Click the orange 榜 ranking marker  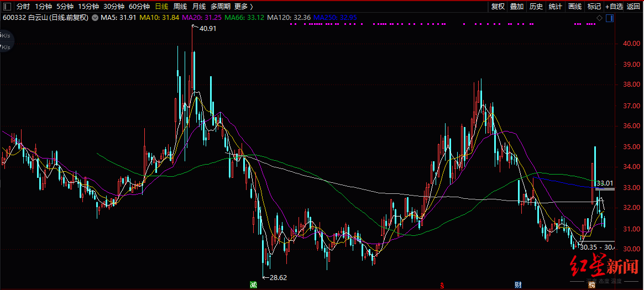[x=592, y=285]
